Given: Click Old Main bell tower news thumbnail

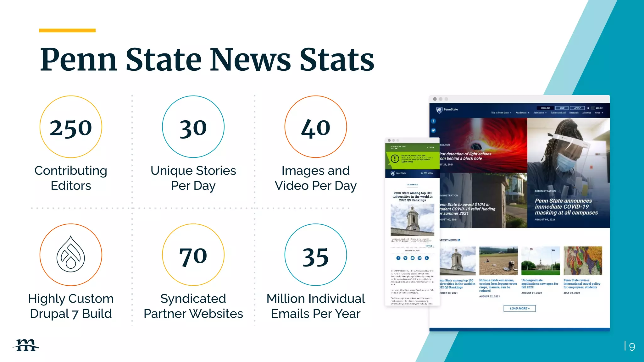Looking at the screenshot, I should point(458,261).
